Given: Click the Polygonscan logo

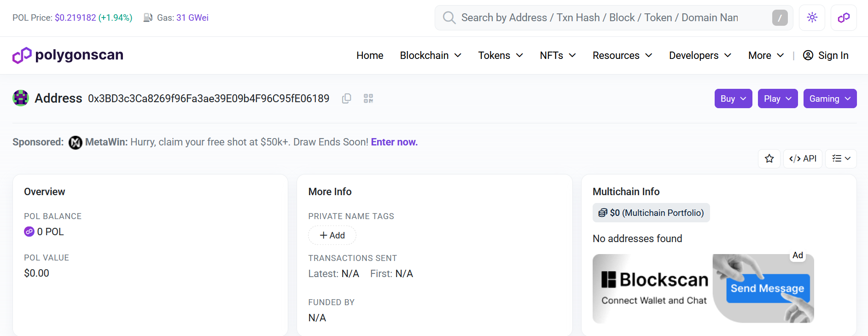Looking at the screenshot, I should (x=68, y=55).
